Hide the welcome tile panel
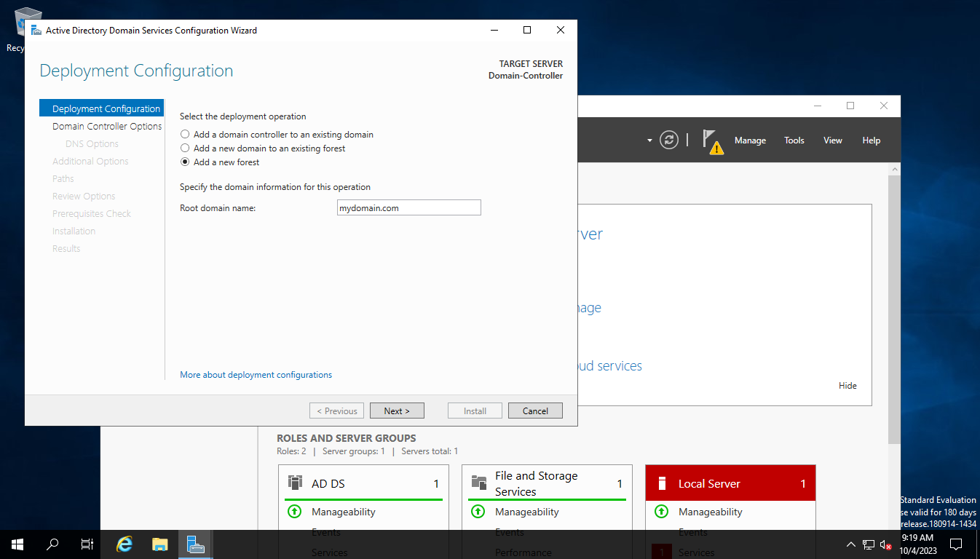Screen dimensions: 980x559 coord(847,385)
